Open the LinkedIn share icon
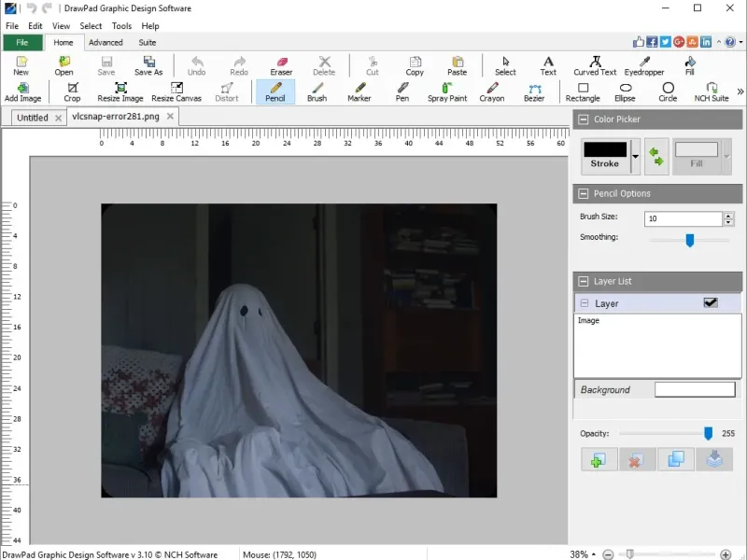 (x=706, y=42)
